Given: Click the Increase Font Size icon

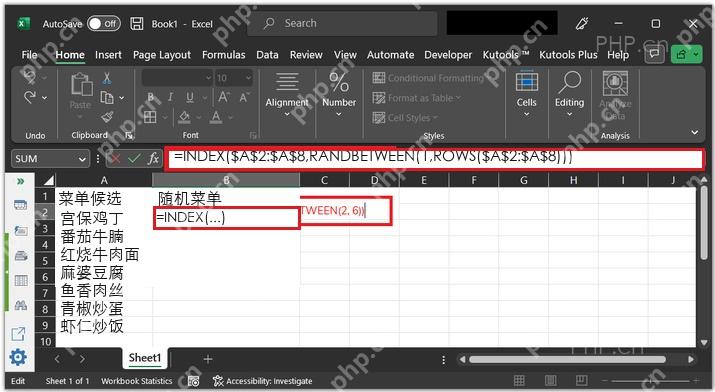Looking at the screenshot, I should pos(224,97).
